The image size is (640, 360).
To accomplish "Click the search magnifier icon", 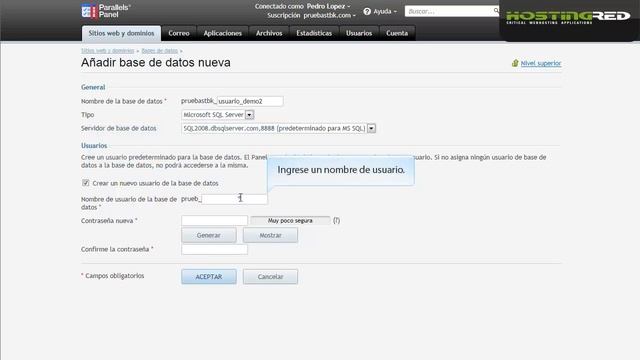I will 496,11.
